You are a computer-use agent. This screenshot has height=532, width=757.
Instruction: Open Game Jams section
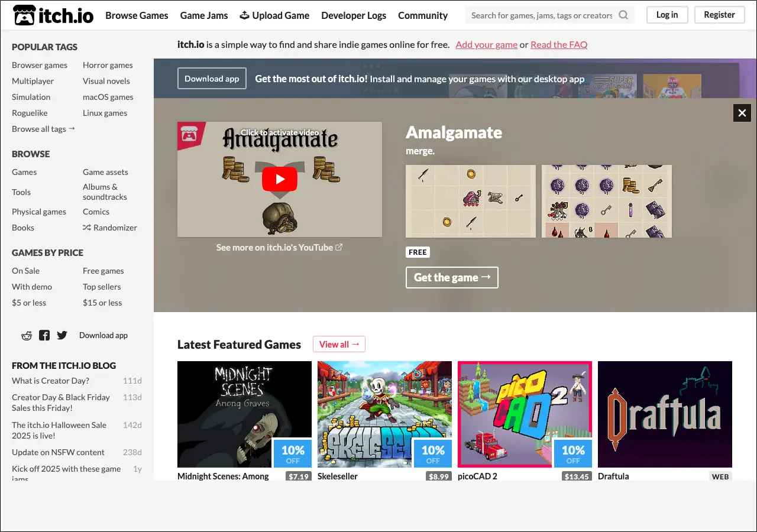[x=204, y=15]
